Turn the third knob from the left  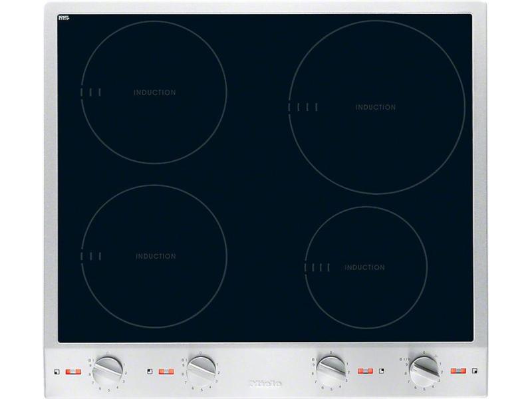(331, 370)
